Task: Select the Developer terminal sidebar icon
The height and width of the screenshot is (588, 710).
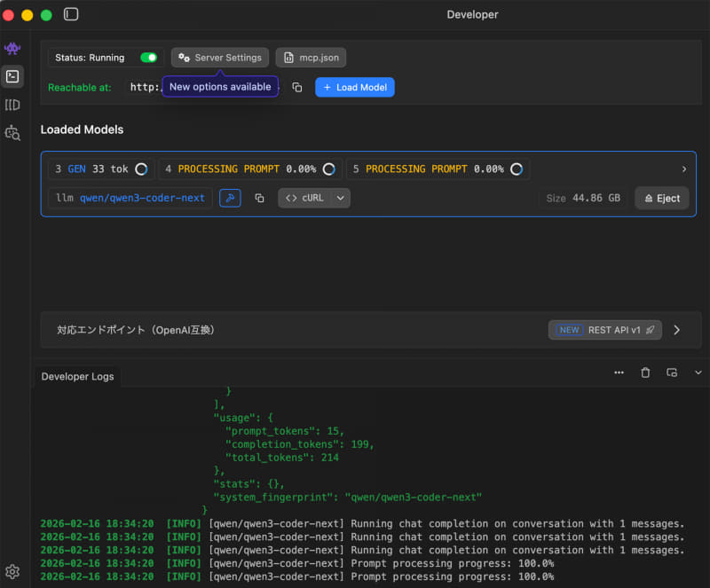Action: [12, 76]
